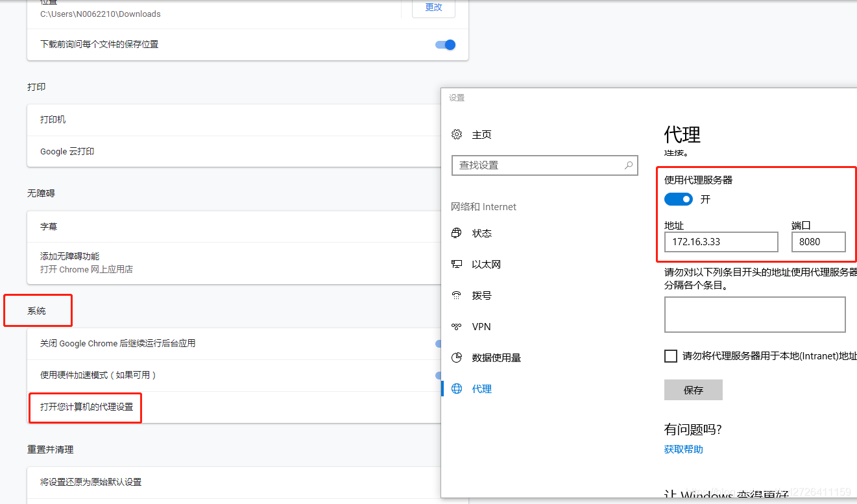Select the Dial-up icon
The width and height of the screenshot is (857, 504).
click(x=457, y=295)
